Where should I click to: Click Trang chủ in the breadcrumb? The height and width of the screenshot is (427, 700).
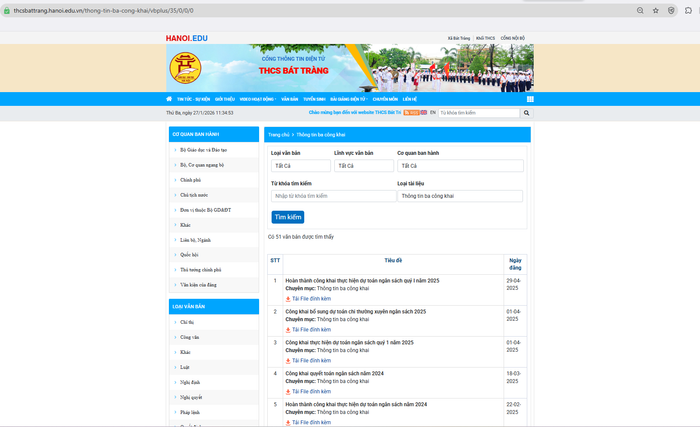click(279, 135)
